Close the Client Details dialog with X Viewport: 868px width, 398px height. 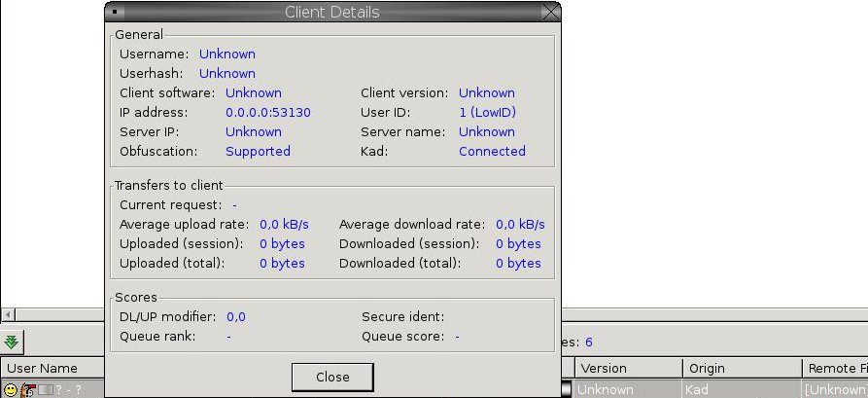[x=550, y=13]
